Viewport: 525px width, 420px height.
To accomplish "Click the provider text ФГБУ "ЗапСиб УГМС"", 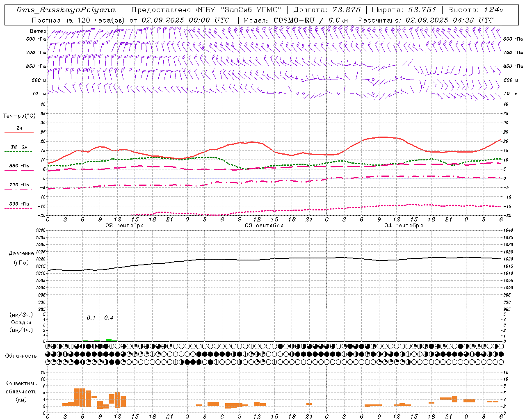I will pos(238,10).
